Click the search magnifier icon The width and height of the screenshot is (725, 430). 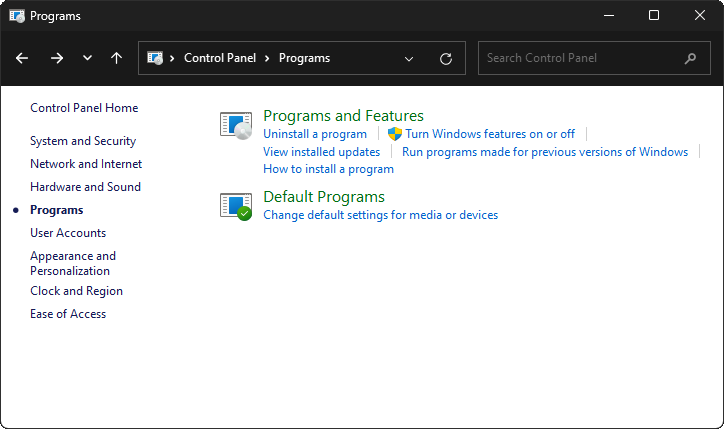(690, 58)
